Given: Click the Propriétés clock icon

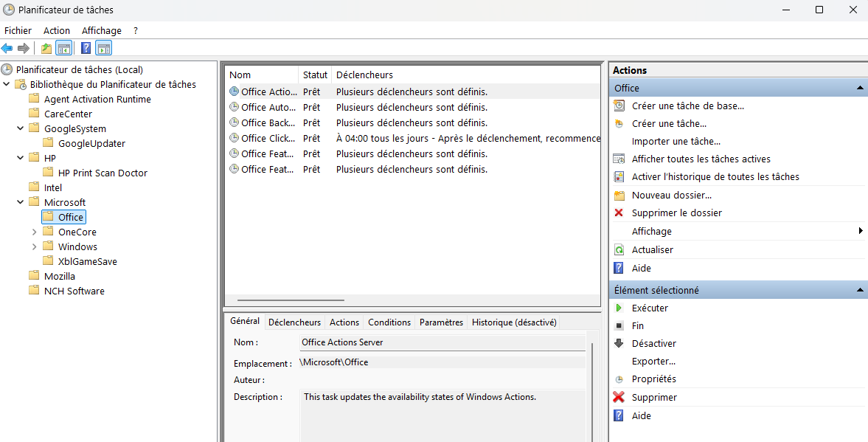Looking at the screenshot, I should click(x=619, y=379).
